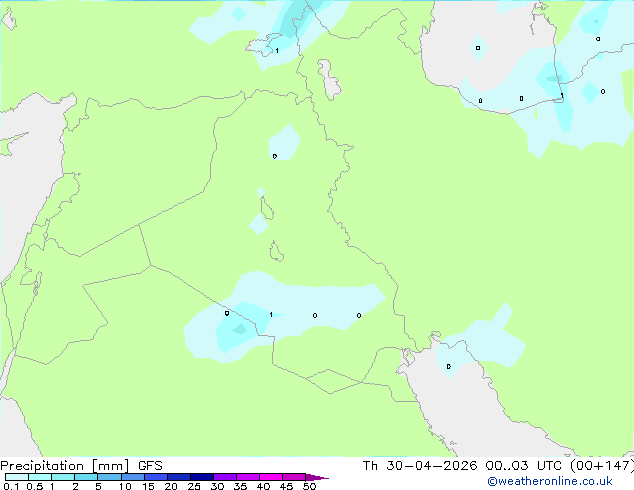
Task: Click the 'Precipitation [mm]' title text
Action: click(x=64, y=466)
